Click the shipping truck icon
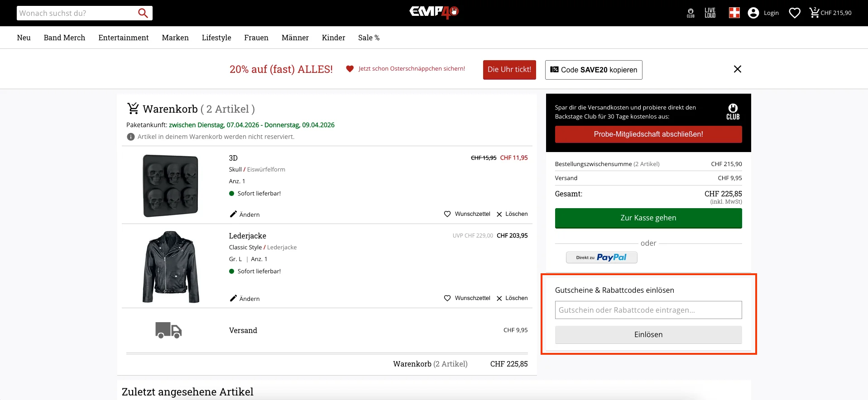868x400 pixels. click(x=168, y=330)
